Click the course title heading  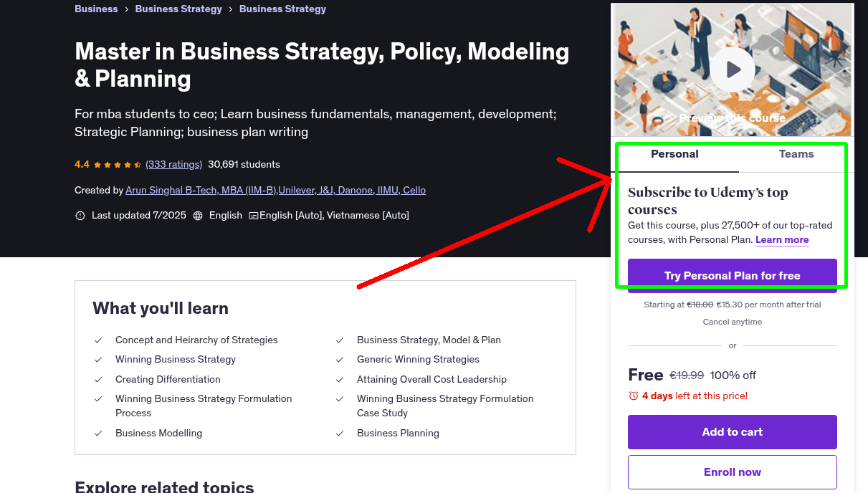[x=322, y=64]
